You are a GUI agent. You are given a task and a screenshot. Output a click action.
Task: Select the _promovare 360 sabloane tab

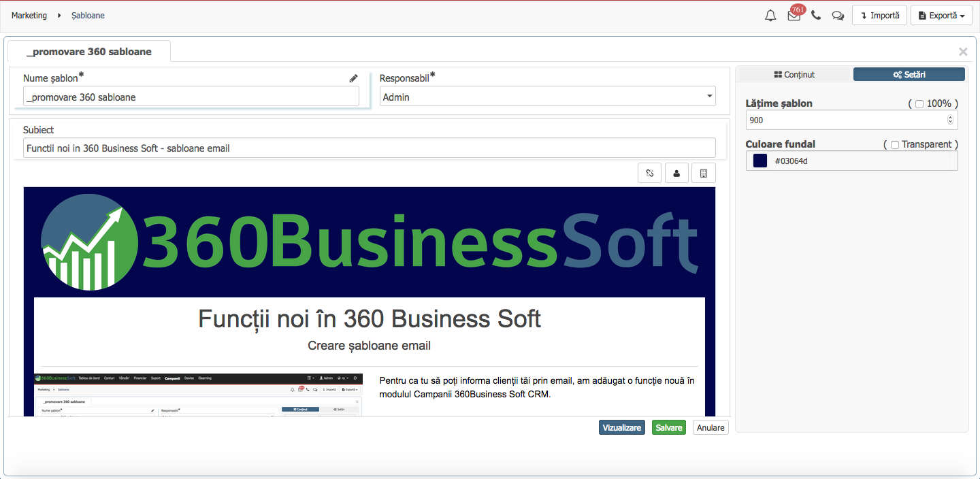(89, 52)
